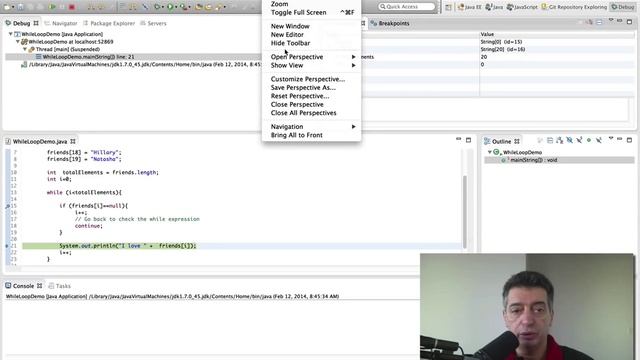Minimize the editor area

pos(458,140)
